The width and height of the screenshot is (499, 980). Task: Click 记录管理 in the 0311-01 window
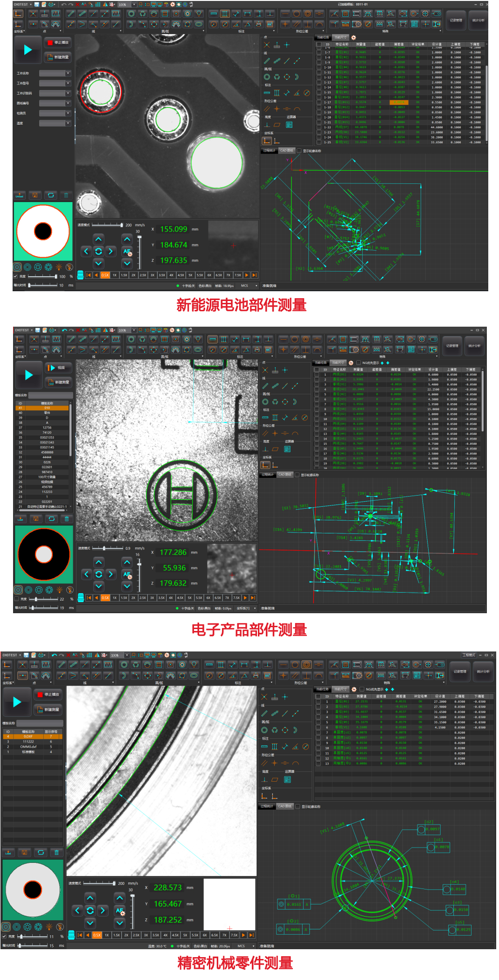[x=456, y=21]
